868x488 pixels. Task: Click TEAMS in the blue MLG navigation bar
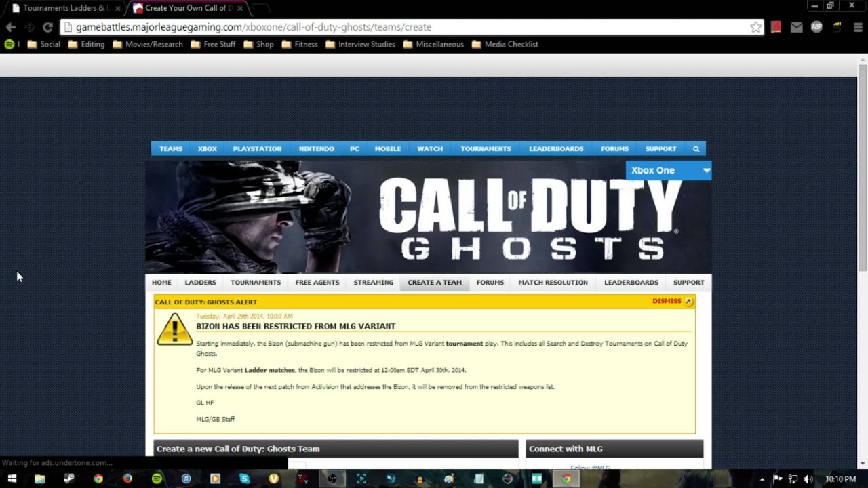point(171,148)
